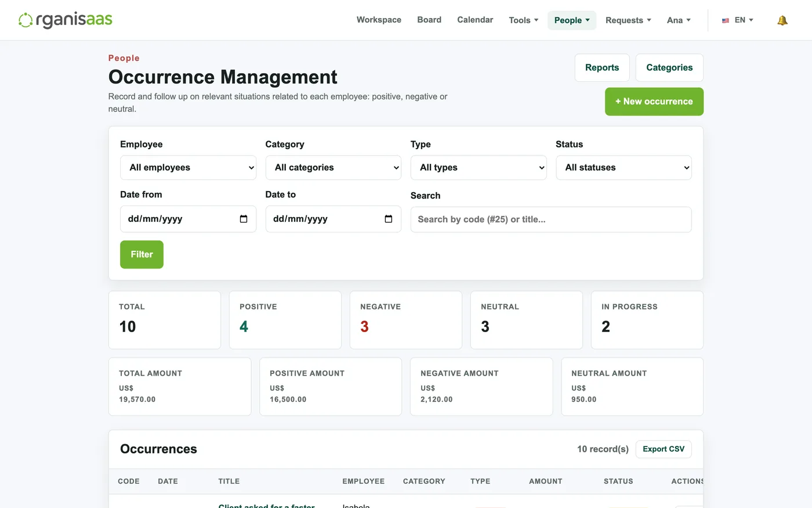
Task: Focus the Date to input field
Action: click(x=333, y=219)
